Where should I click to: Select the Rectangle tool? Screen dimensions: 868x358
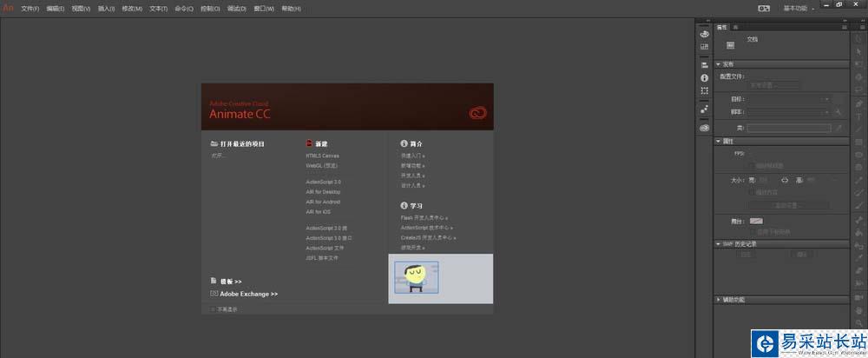[x=859, y=142]
